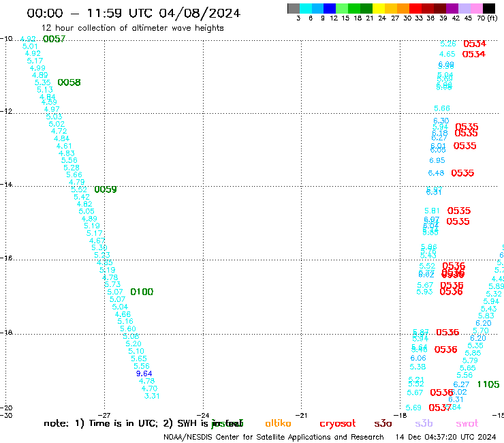Click the '00:00 – 11:59 UTC 04/08/2024' title
Screen dimensions: 504x443
pos(133,14)
